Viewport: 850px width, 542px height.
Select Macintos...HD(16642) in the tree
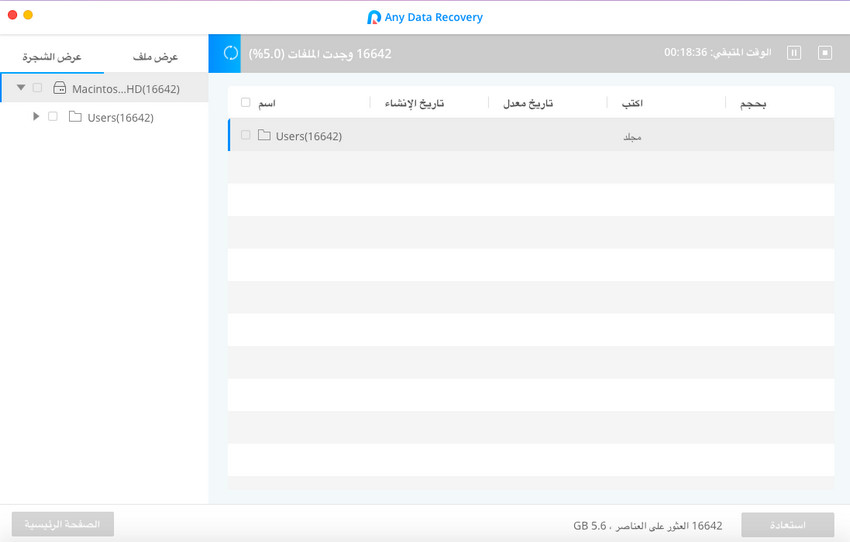pyautogui.click(x=105, y=88)
